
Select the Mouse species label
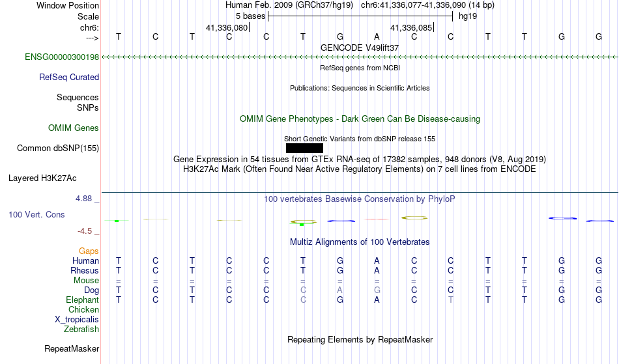click(x=86, y=281)
